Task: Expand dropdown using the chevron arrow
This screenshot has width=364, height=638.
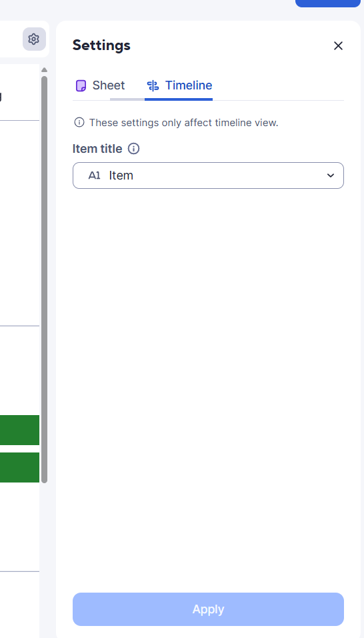Action: click(x=330, y=176)
